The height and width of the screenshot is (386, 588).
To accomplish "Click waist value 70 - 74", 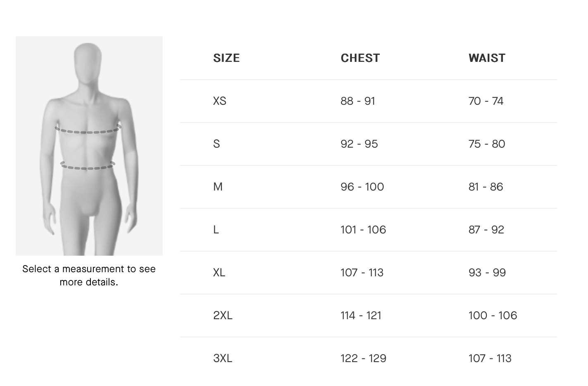I will point(486,101).
